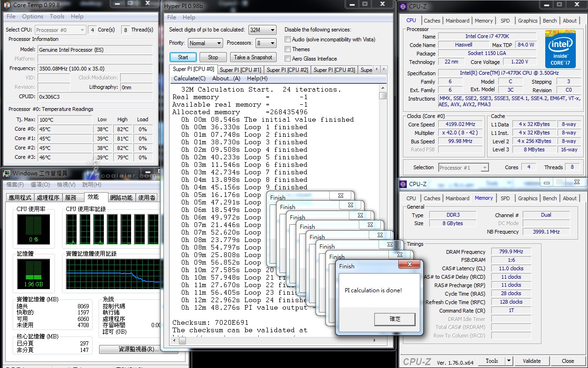The height and width of the screenshot is (368, 588).
Task: Open the Help(H) menu in Super PI
Action: 257,78
